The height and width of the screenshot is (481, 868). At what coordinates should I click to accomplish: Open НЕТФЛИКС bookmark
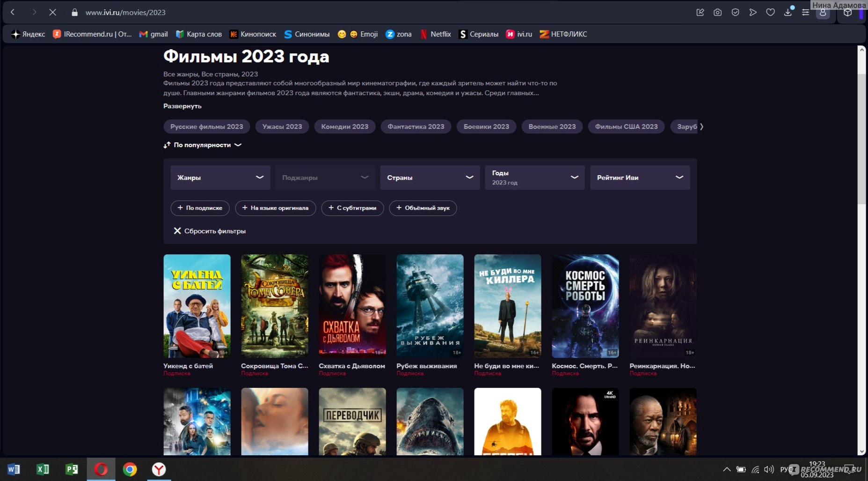[563, 34]
